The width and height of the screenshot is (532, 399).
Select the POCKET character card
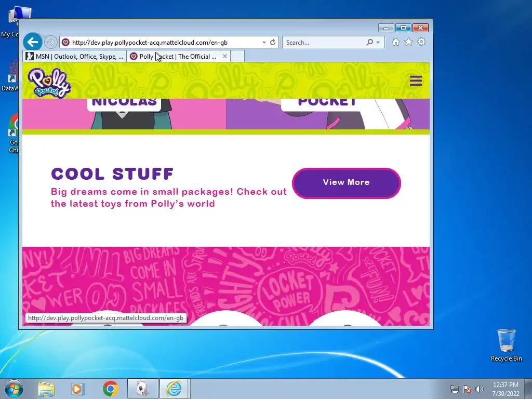(328, 114)
